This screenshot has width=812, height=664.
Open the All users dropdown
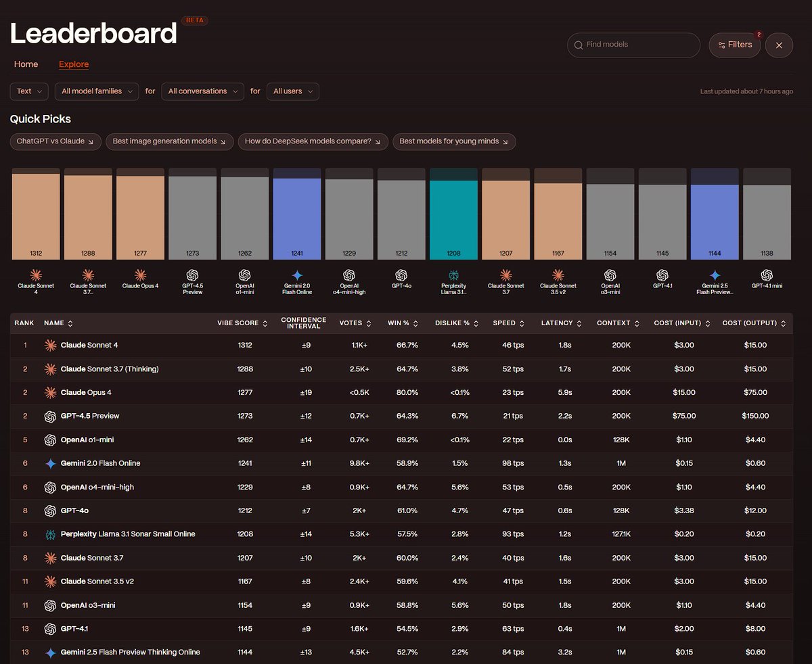coord(292,91)
